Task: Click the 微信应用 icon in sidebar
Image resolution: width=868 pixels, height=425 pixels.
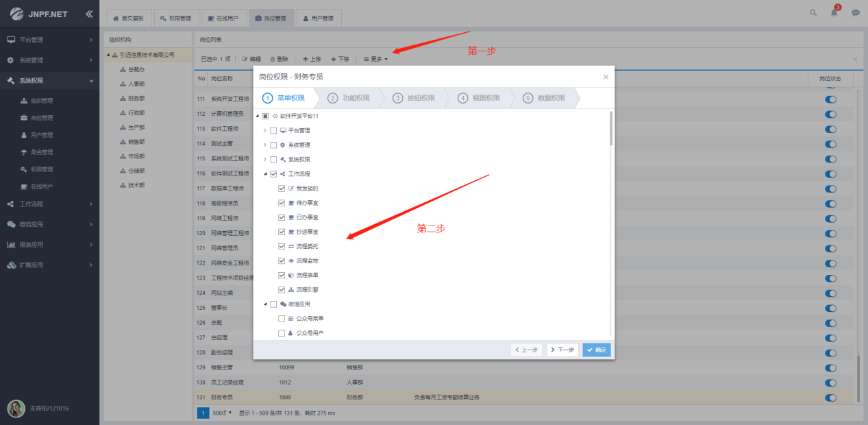Action: pos(11,224)
